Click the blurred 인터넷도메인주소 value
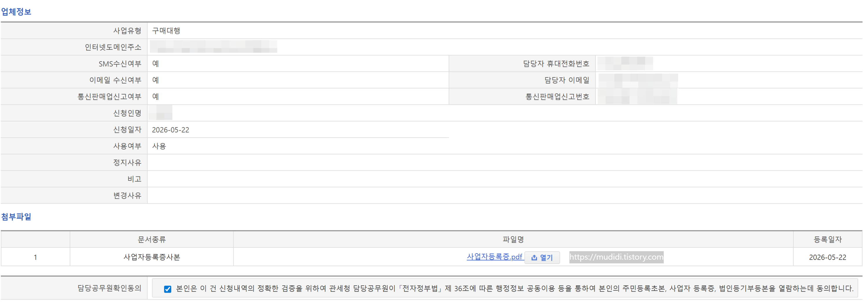 pos(213,47)
